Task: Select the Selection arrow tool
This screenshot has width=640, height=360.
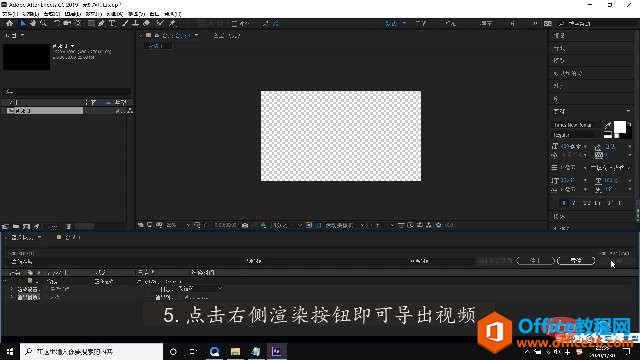Action: [x=23, y=24]
